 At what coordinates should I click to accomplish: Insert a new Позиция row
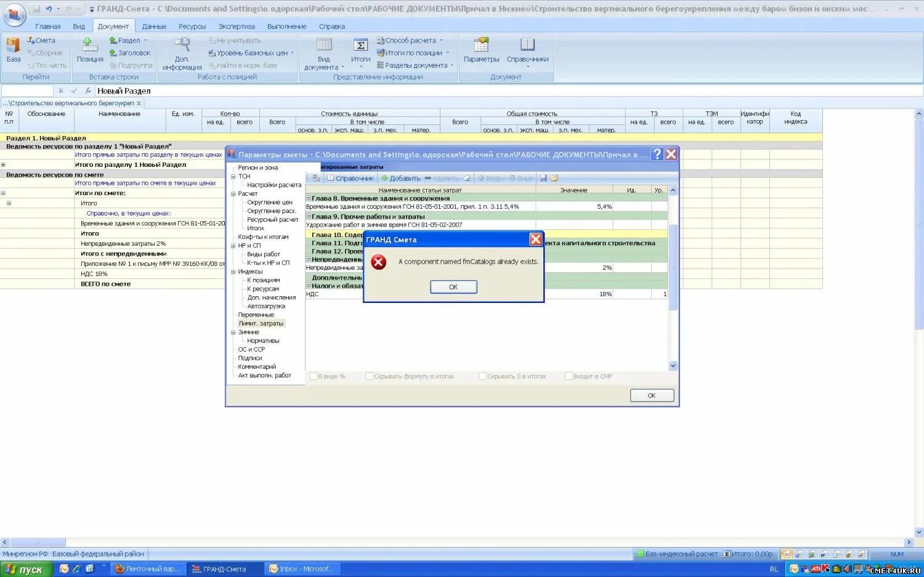[x=90, y=50]
